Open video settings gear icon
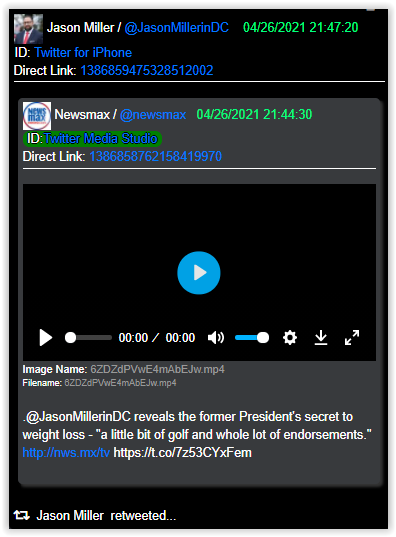396x537 pixels. (290, 338)
